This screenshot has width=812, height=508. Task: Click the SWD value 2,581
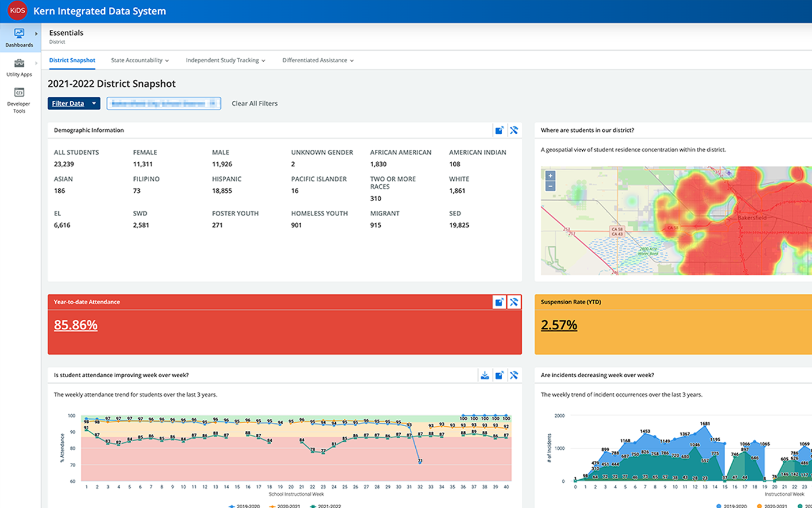pyautogui.click(x=141, y=225)
